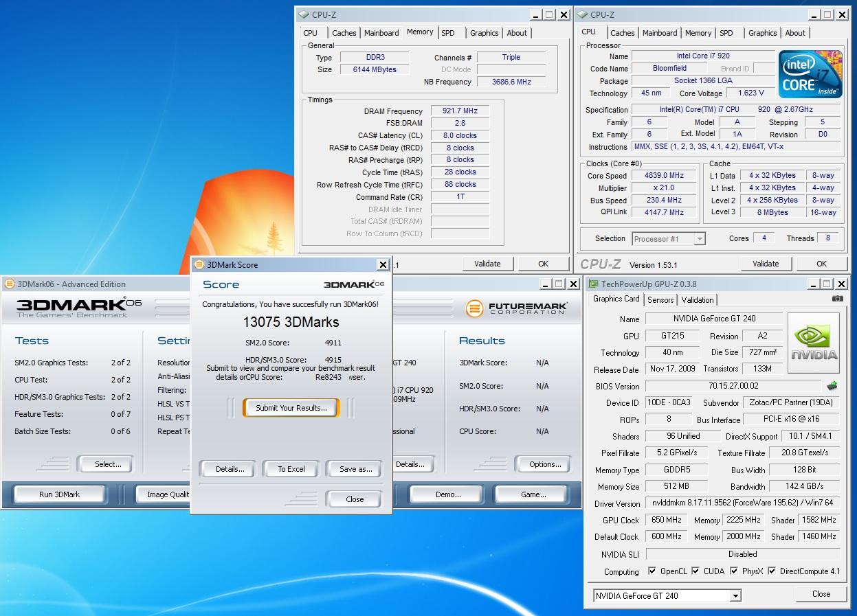Open the Memory tab in the CPU window
Image resolution: width=857 pixels, height=616 pixels.
[x=698, y=33]
